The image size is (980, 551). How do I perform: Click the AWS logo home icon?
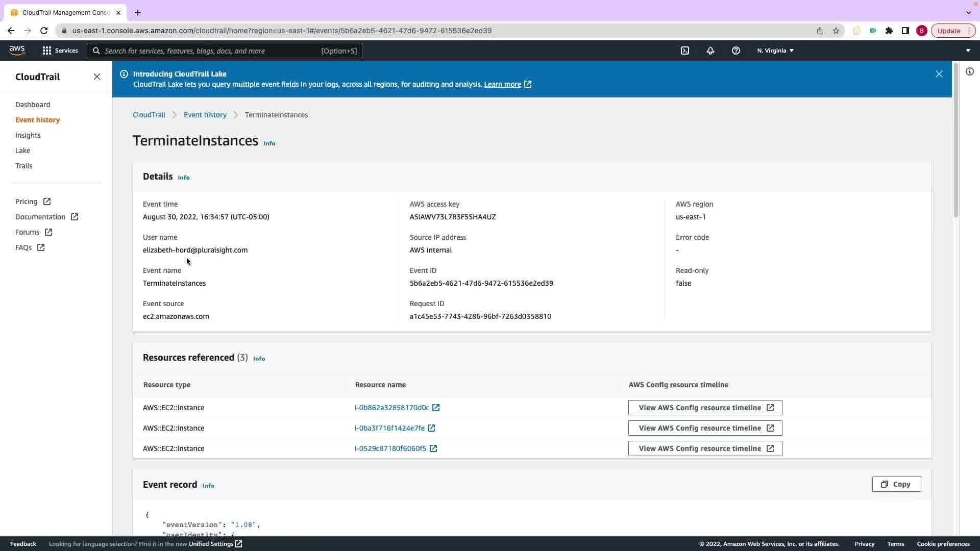point(17,50)
